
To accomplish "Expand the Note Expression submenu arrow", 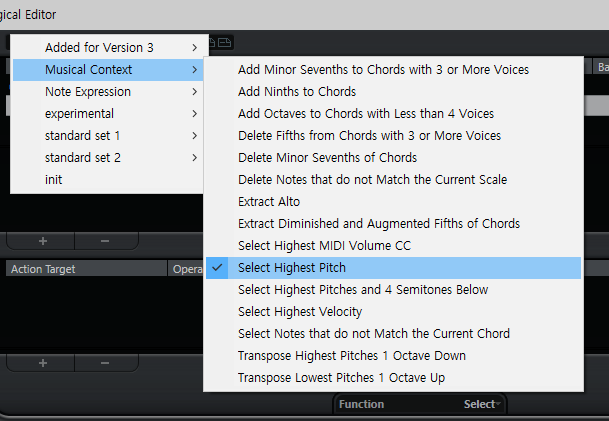I will coord(195,92).
